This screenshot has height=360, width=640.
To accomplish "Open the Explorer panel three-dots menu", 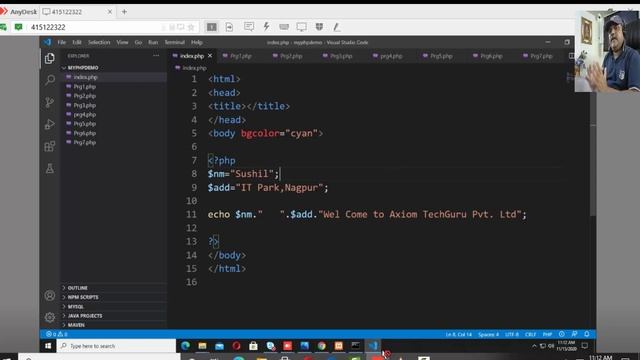I will 156,56.
